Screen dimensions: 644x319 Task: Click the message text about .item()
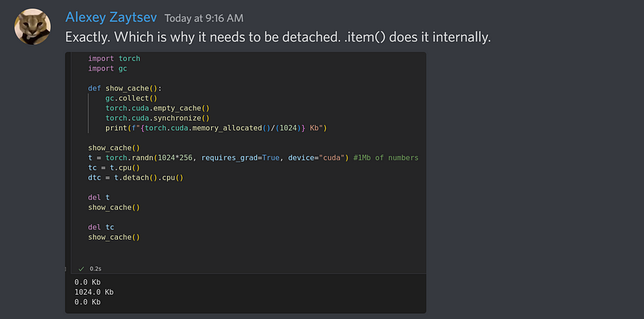pos(277,37)
